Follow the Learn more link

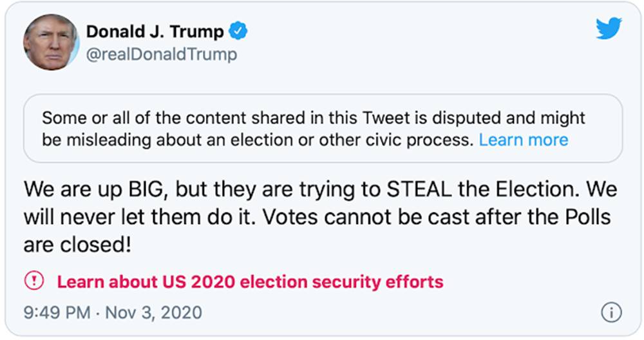click(x=523, y=140)
